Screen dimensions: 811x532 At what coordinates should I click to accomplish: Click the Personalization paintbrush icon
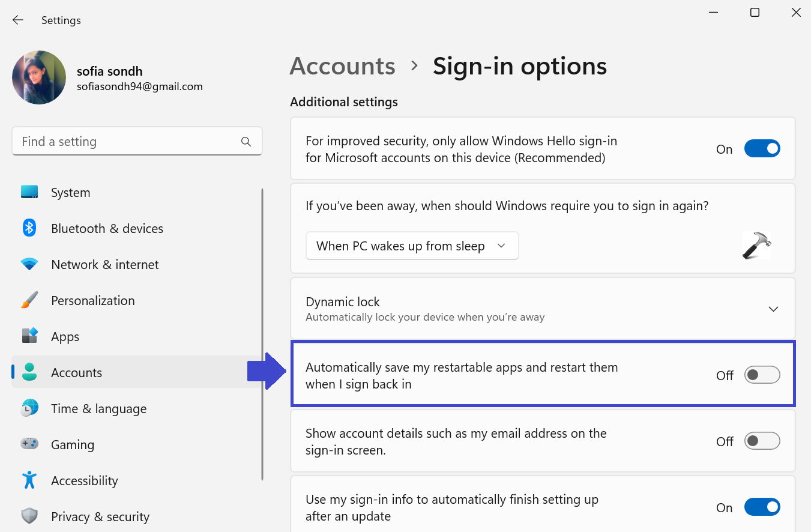tap(29, 300)
